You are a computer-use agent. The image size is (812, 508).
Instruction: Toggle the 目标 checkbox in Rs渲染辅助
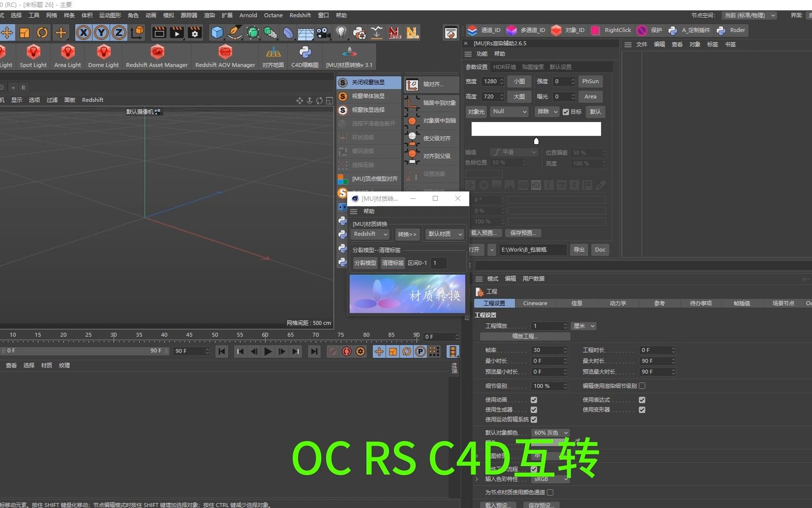tap(566, 112)
